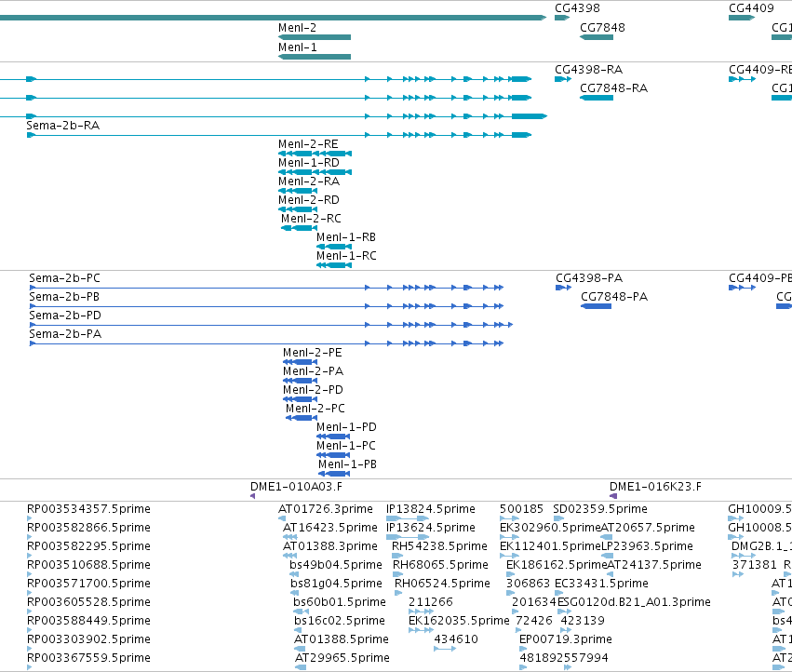Click the Sema-2b-PA protein track

[267, 343]
